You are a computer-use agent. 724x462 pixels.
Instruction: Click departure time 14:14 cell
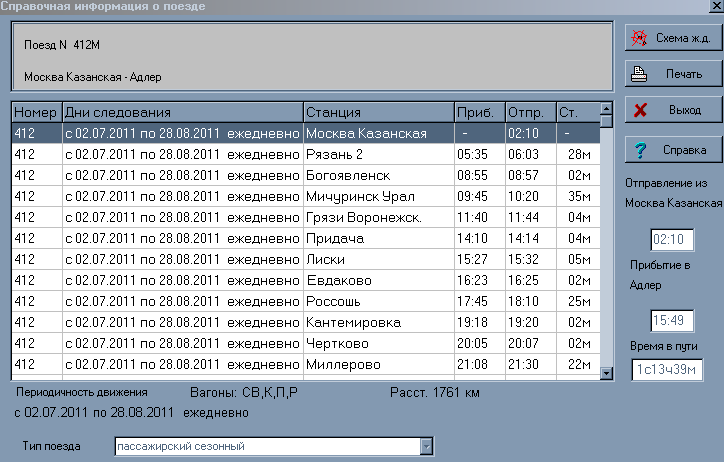coord(531,238)
